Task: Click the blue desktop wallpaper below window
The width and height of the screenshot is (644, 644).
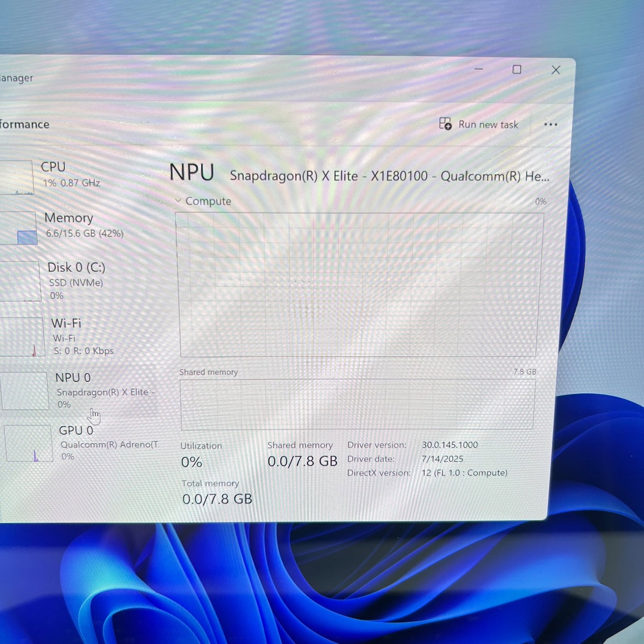Action: (x=357, y=588)
